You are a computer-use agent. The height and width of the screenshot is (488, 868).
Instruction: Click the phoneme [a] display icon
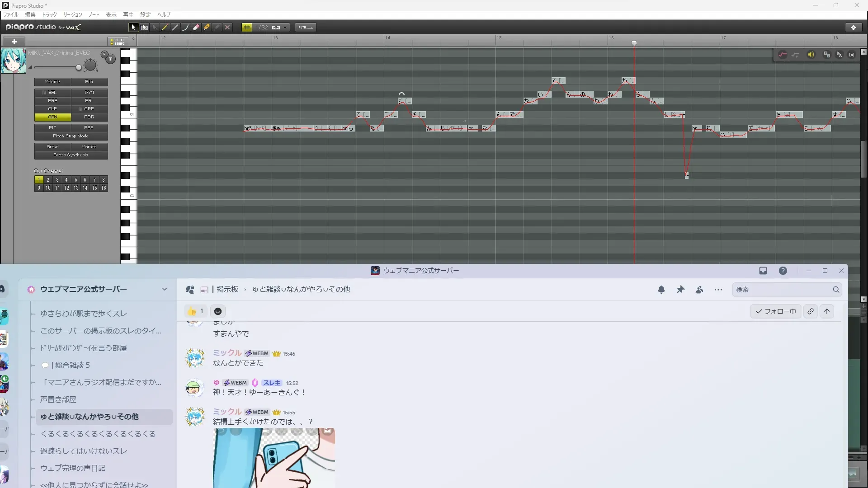852,55
